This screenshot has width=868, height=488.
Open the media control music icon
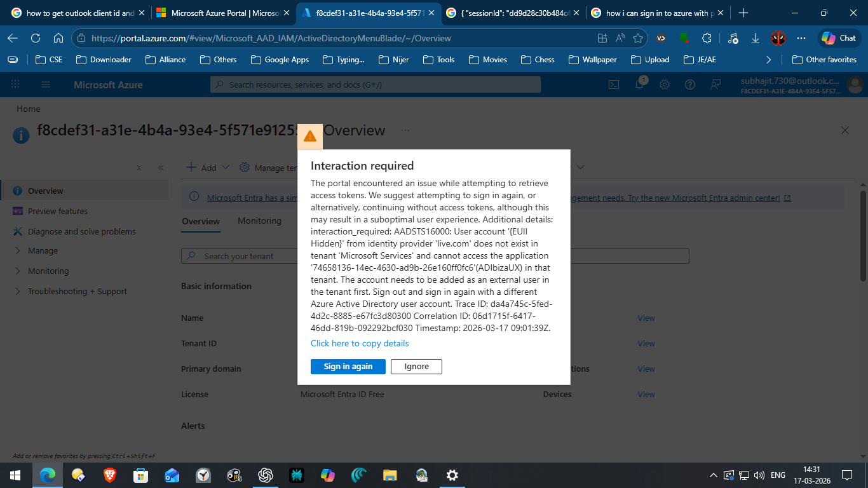coord(733,38)
